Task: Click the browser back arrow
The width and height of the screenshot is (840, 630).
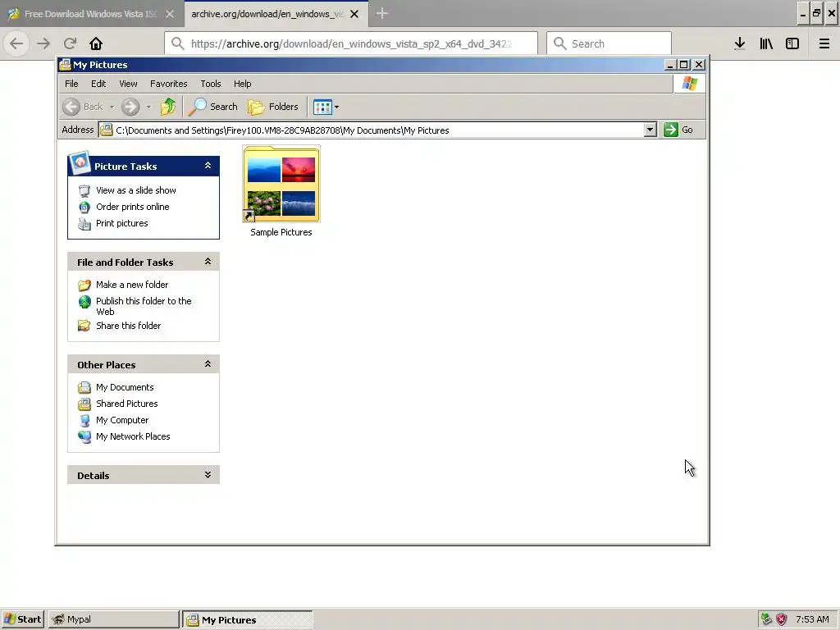Action: pos(16,43)
